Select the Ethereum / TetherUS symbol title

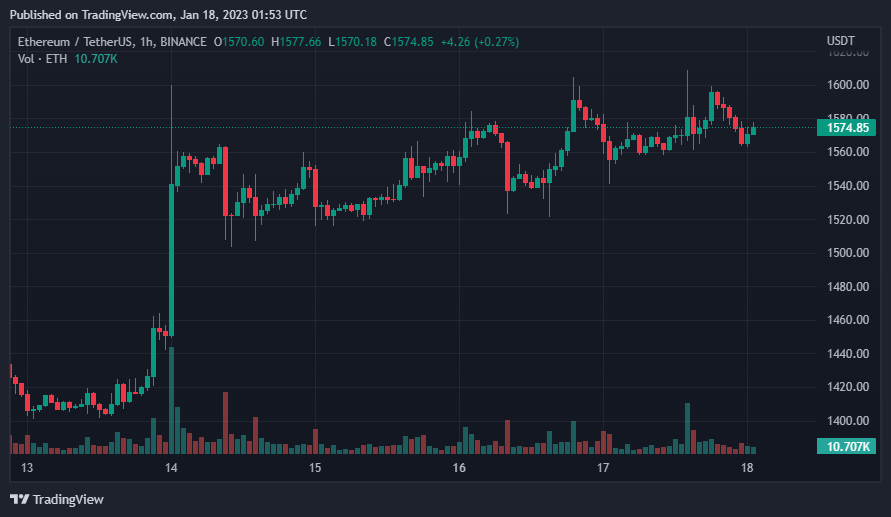point(112,42)
